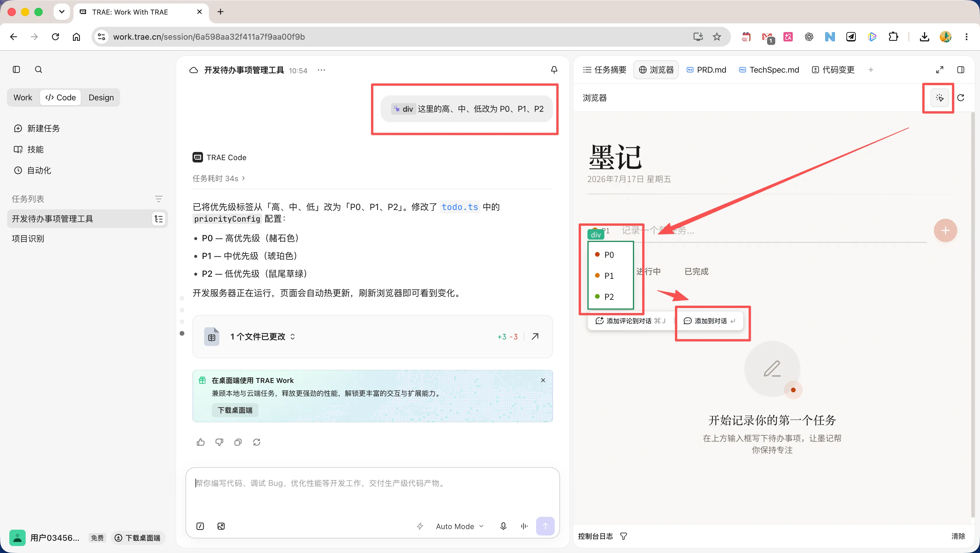
Task: Click the round plus add-task button
Action: click(x=945, y=230)
